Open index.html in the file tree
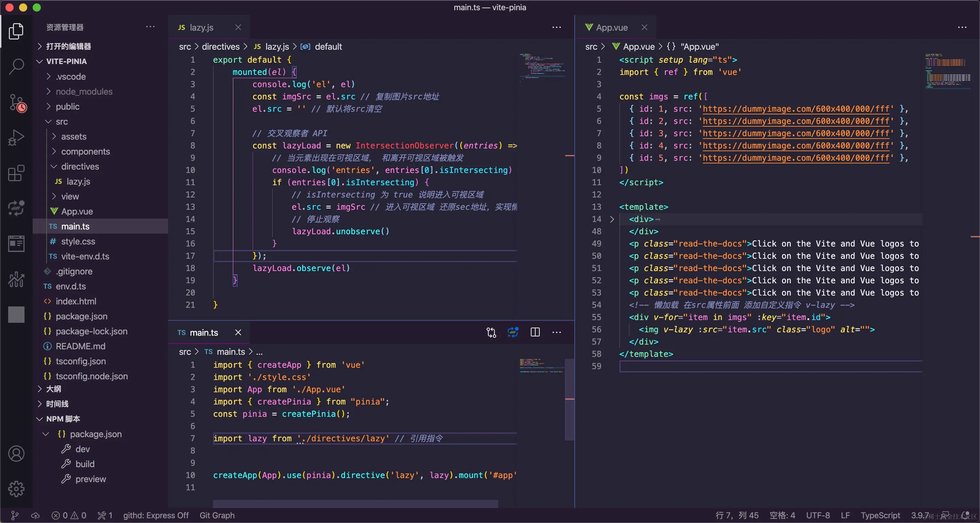Screen dimensions: 980x523 [x=76, y=301]
